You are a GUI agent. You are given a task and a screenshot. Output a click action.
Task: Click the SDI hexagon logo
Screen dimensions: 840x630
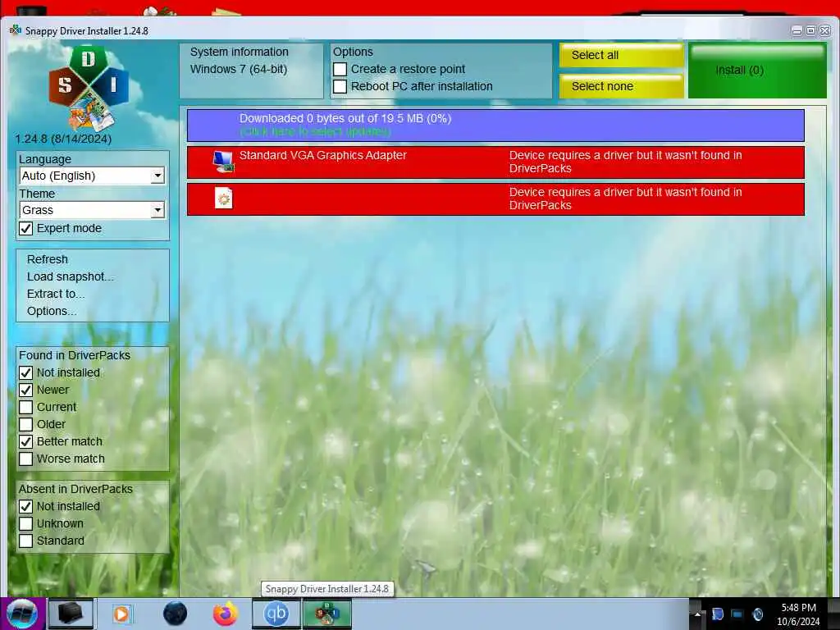pyautogui.click(x=89, y=88)
